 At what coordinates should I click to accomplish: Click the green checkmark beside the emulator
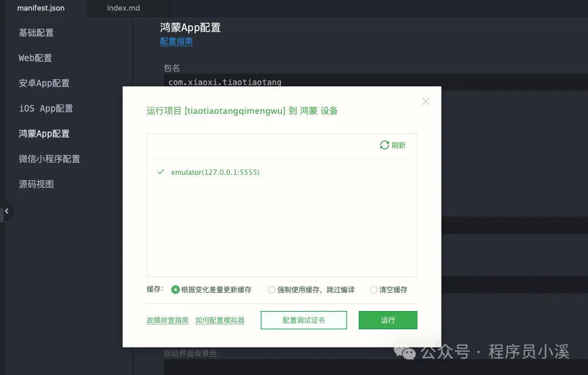160,172
